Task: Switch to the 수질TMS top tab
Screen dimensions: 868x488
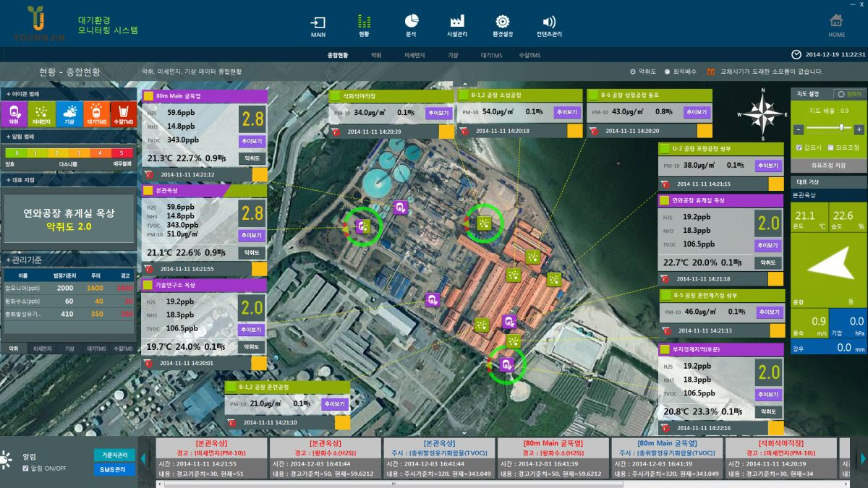Action: pyautogui.click(x=529, y=55)
